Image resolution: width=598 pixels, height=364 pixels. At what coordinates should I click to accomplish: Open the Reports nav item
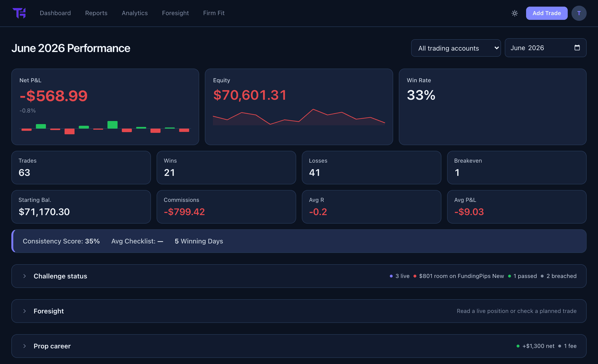[x=96, y=13]
